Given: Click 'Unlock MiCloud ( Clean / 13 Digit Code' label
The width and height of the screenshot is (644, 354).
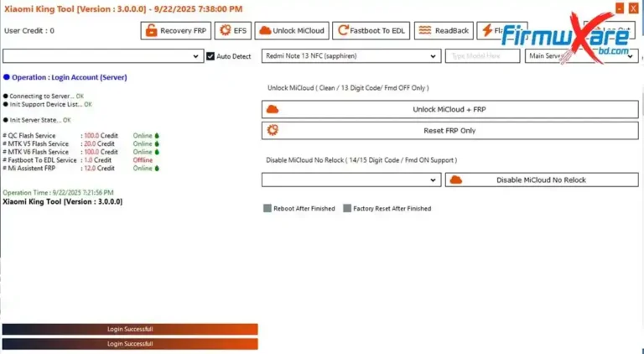Looking at the screenshot, I should pyautogui.click(x=348, y=88).
